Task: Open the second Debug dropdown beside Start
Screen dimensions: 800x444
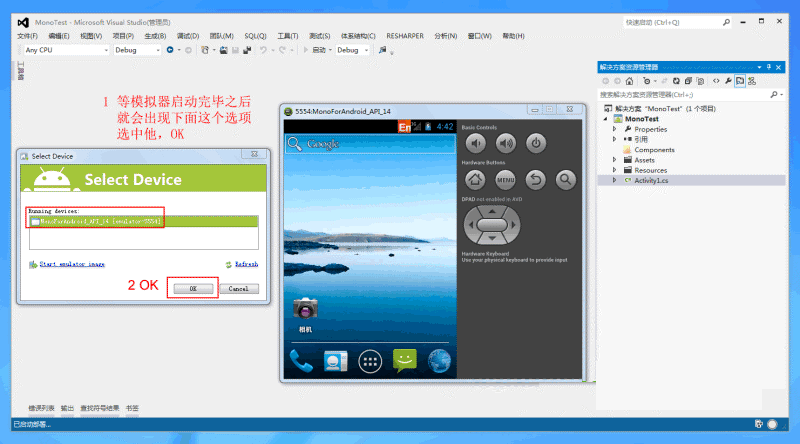Action: click(353, 50)
